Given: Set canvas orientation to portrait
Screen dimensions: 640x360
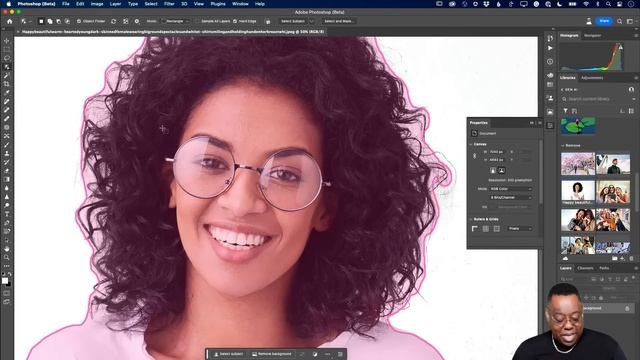Looking at the screenshot, I should (493, 171).
